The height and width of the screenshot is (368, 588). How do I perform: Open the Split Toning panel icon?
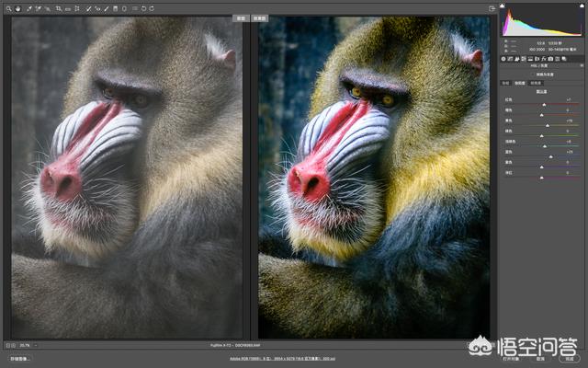pyautogui.click(x=530, y=59)
